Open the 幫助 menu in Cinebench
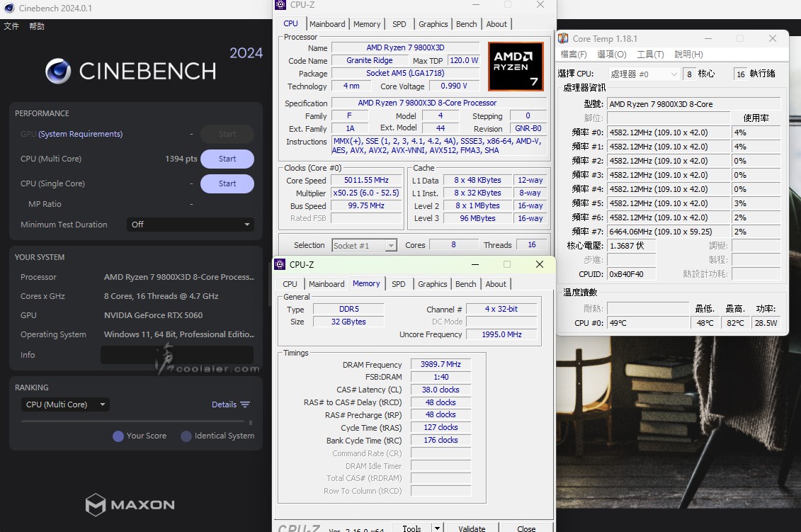The width and height of the screenshot is (801, 532). tap(37, 26)
